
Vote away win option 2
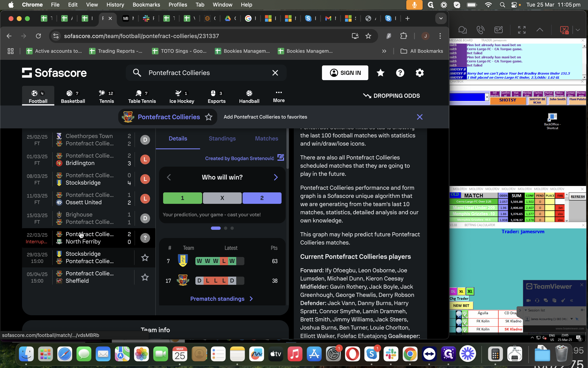pyautogui.click(x=262, y=198)
